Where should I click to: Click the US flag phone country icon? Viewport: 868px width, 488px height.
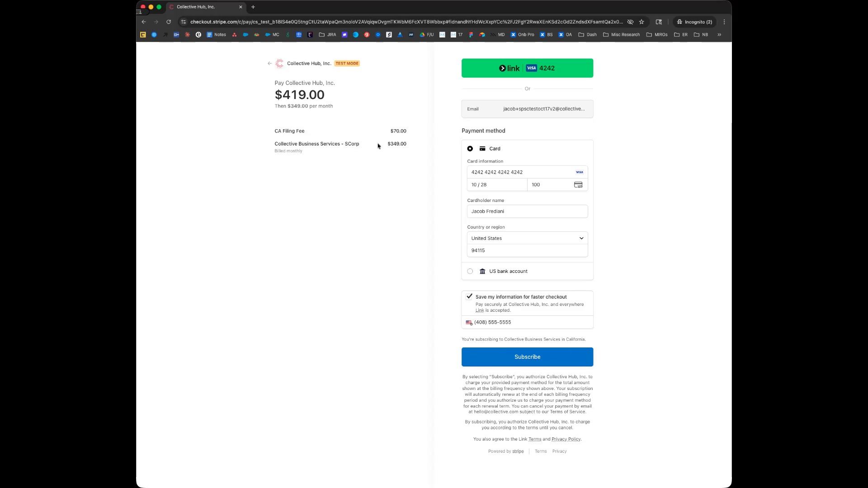pyautogui.click(x=469, y=323)
